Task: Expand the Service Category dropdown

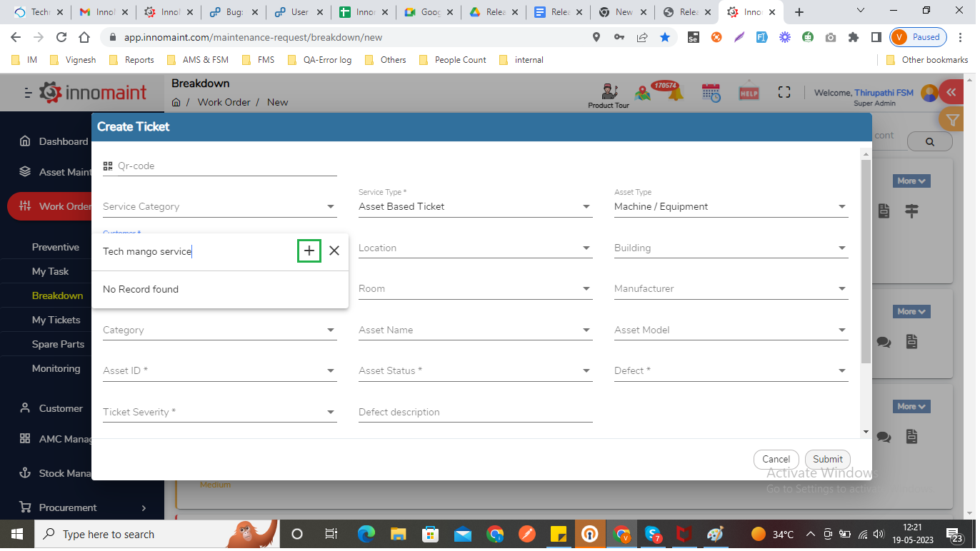Action: point(219,207)
